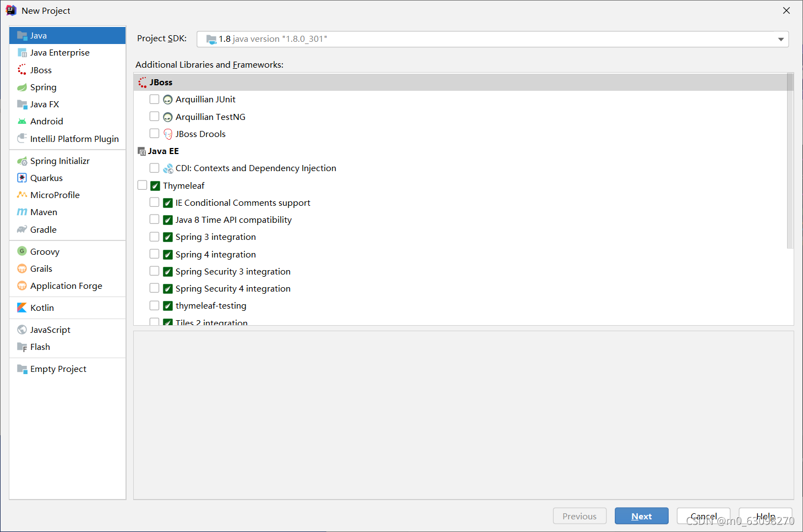The height and width of the screenshot is (532, 803).
Task: Check Spring Security 3 integration
Action: click(154, 271)
